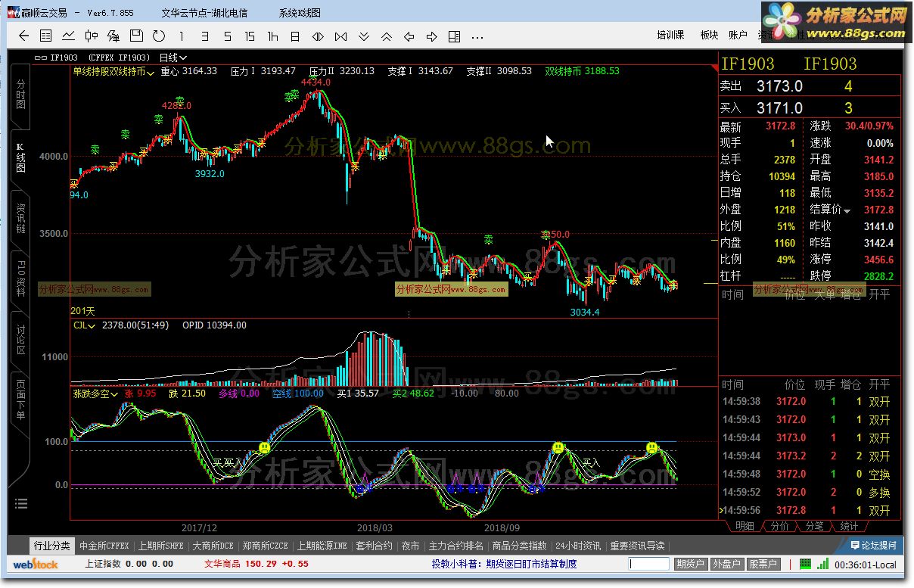Open the window layout split icon

tap(455, 36)
